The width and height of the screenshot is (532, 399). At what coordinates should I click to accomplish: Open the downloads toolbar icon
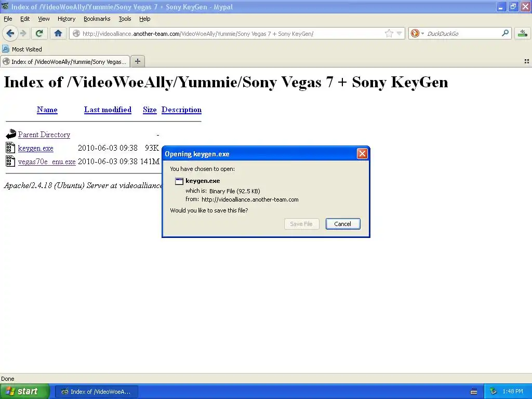click(523, 33)
